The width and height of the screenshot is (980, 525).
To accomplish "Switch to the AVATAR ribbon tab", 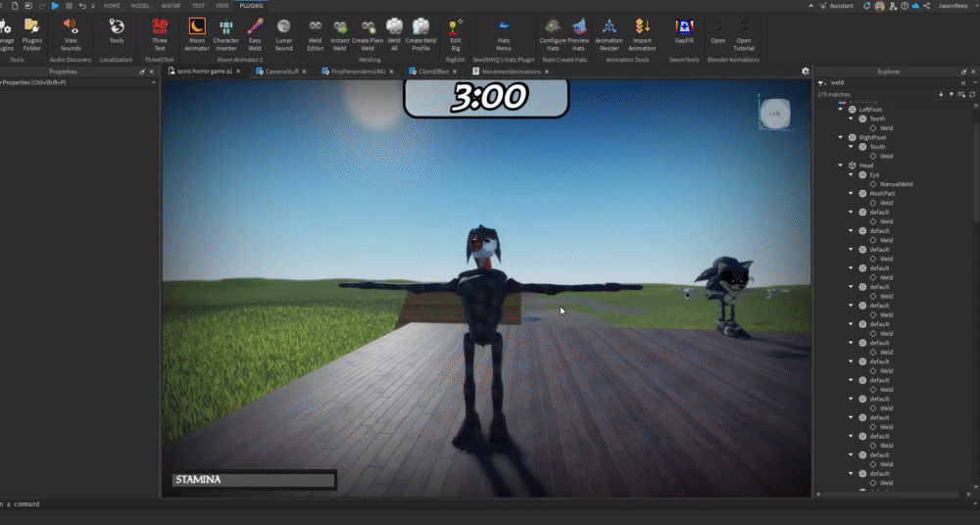I will coord(171,6).
